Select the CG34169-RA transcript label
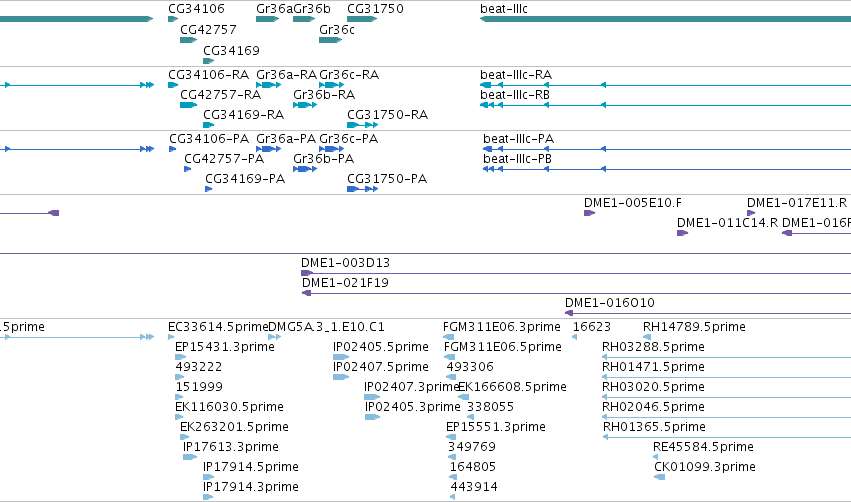This screenshot has width=851, height=502. (243, 115)
